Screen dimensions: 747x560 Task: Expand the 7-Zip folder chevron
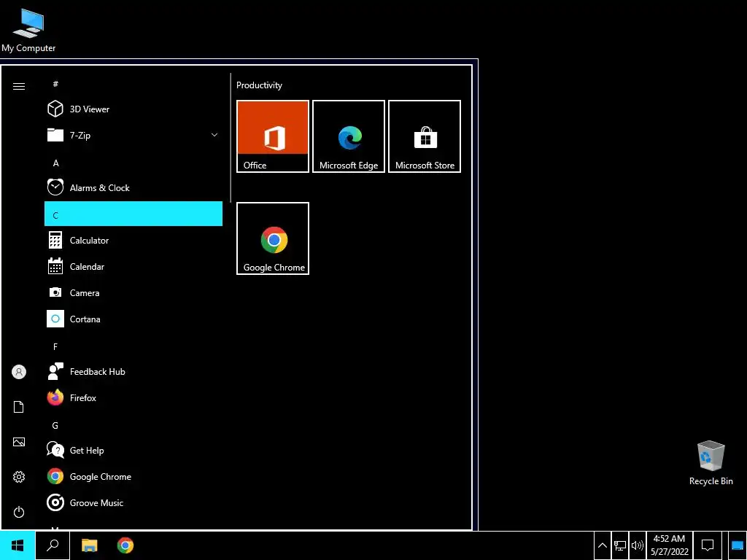214,135
